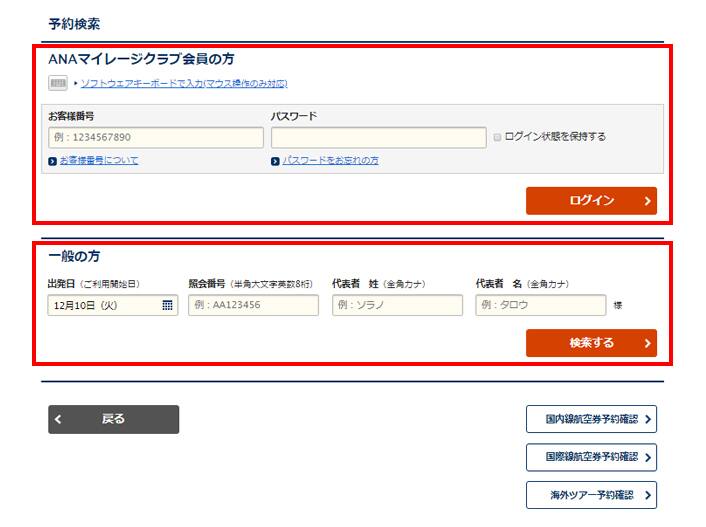Click the software keyboard icon

(58, 83)
